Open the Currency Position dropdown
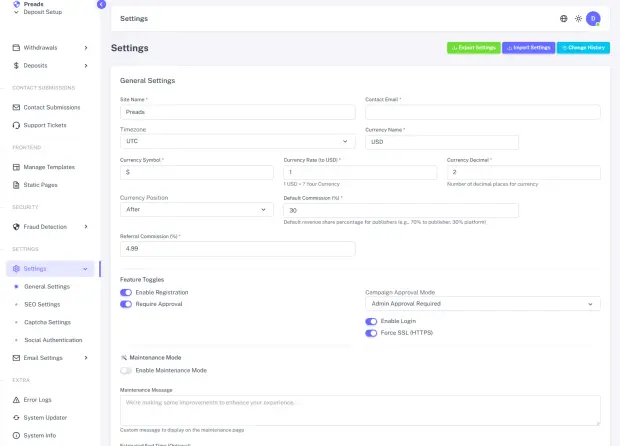620x446 pixels. tap(197, 210)
